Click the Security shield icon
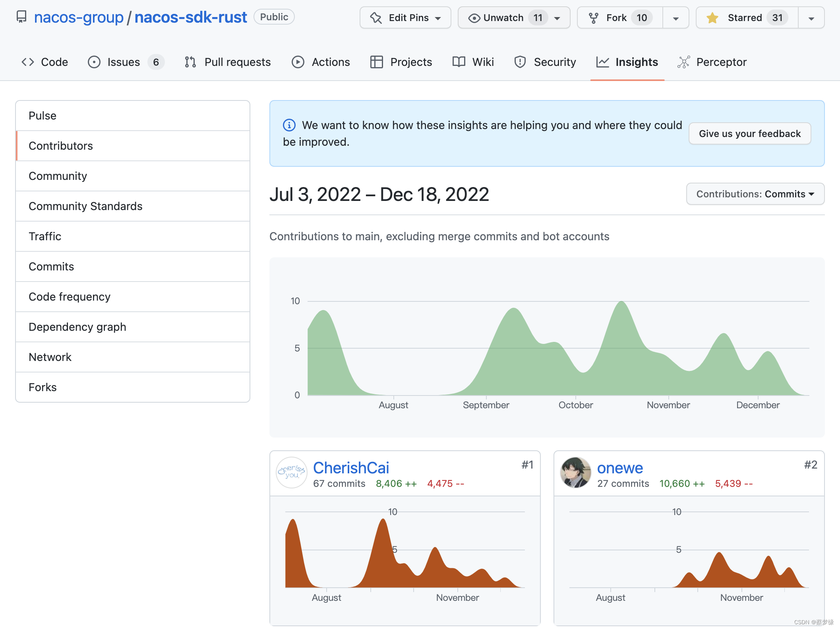Viewport: 840px width, 629px height. coord(520,62)
